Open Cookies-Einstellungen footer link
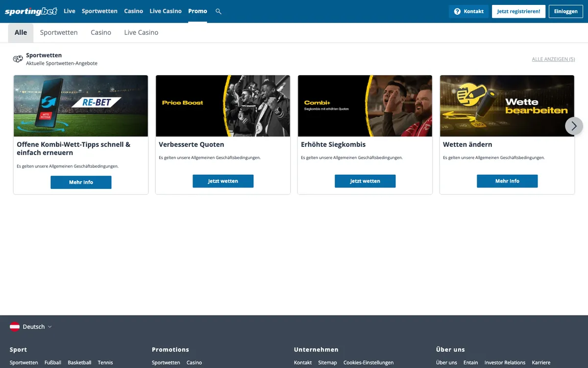 coord(368,363)
